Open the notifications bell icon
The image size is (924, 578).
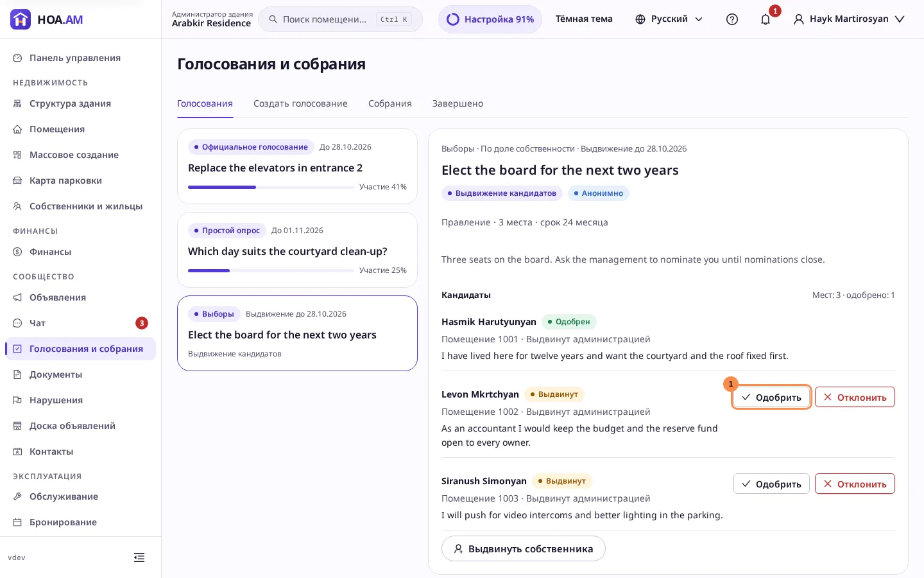point(766,19)
